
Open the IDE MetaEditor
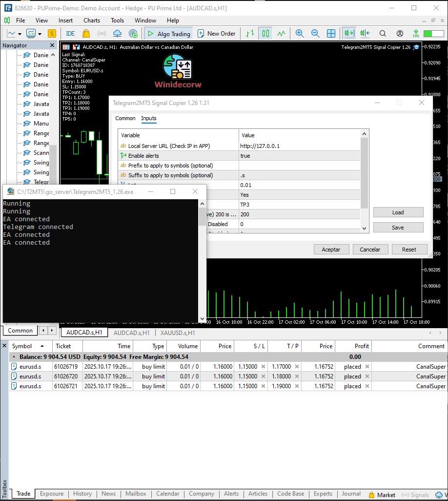click(x=70, y=34)
